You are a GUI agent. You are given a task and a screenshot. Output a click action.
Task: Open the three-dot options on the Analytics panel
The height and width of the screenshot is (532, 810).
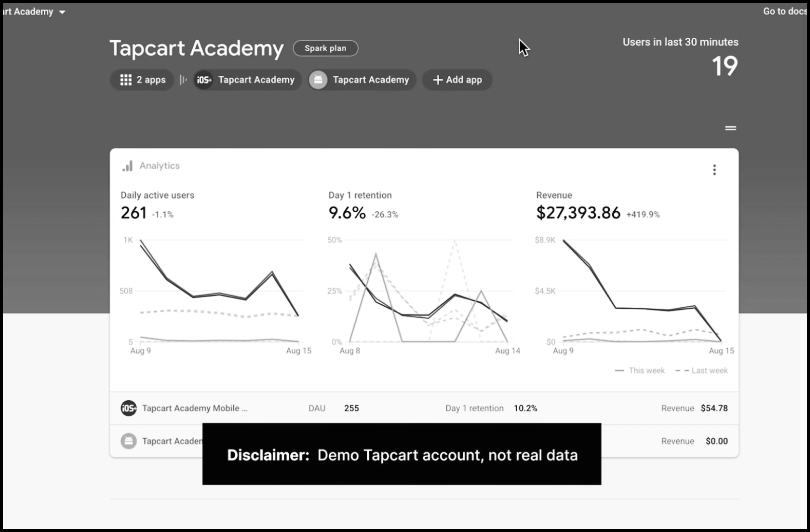pos(714,170)
